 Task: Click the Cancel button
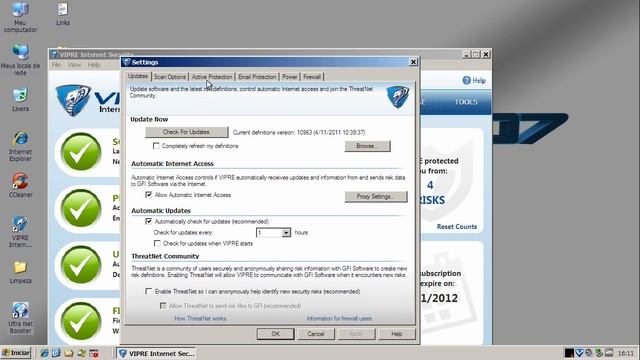tap(316, 334)
